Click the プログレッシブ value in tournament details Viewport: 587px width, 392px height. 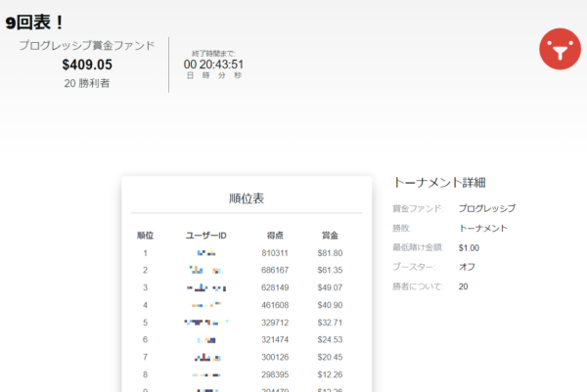click(486, 208)
